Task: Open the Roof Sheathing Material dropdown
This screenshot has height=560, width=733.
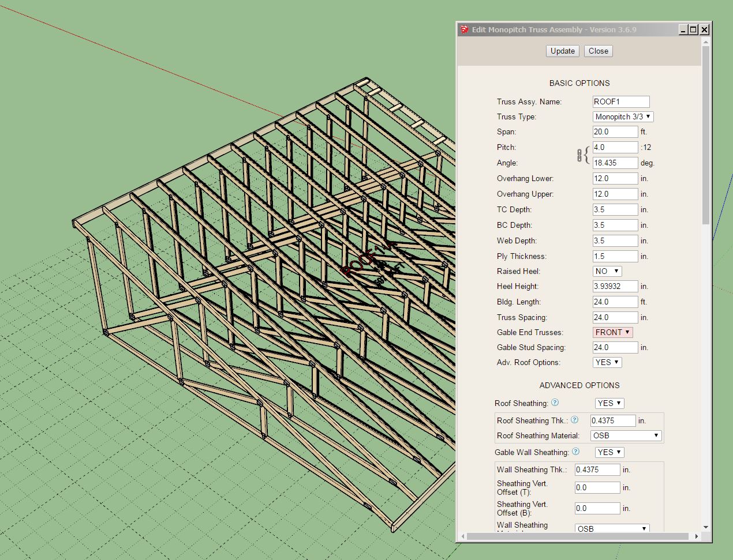Action: click(x=626, y=435)
